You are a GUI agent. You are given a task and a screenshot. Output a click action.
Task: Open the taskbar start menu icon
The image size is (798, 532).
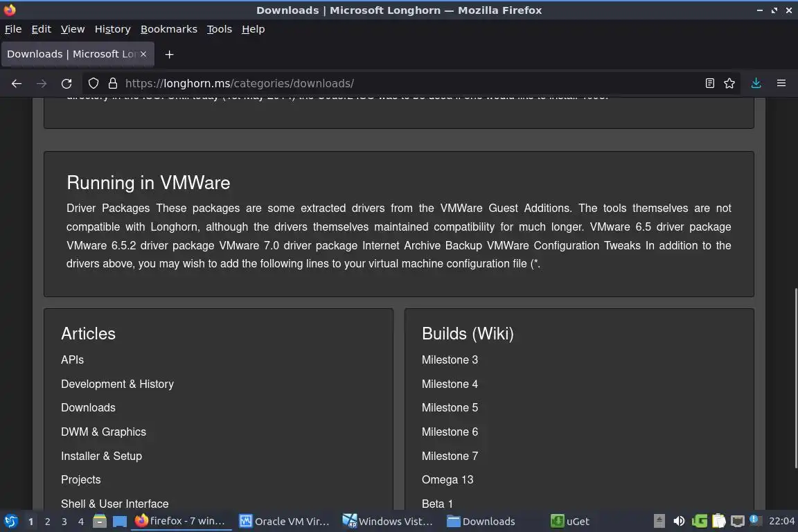point(10,522)
